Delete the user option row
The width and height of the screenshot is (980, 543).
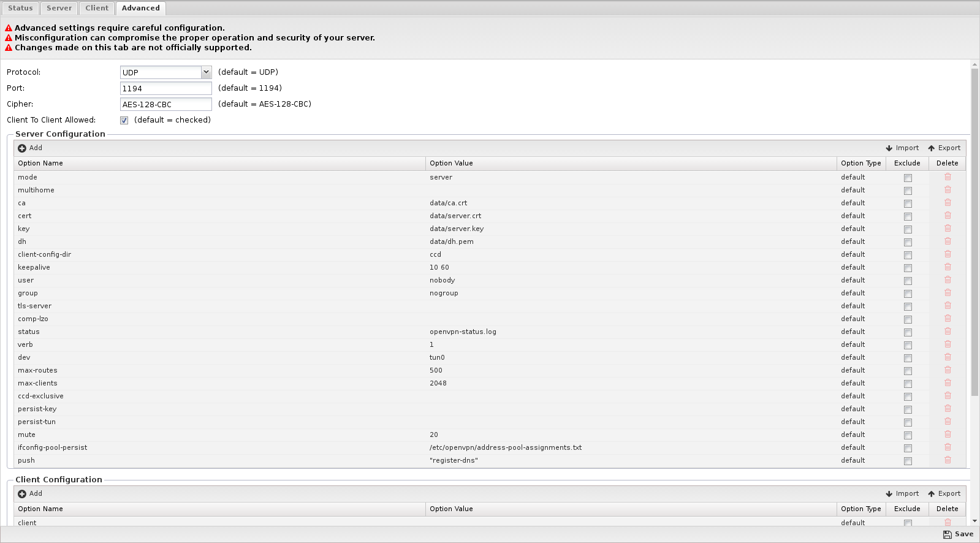pyautogui.click(x=948, y=280)
